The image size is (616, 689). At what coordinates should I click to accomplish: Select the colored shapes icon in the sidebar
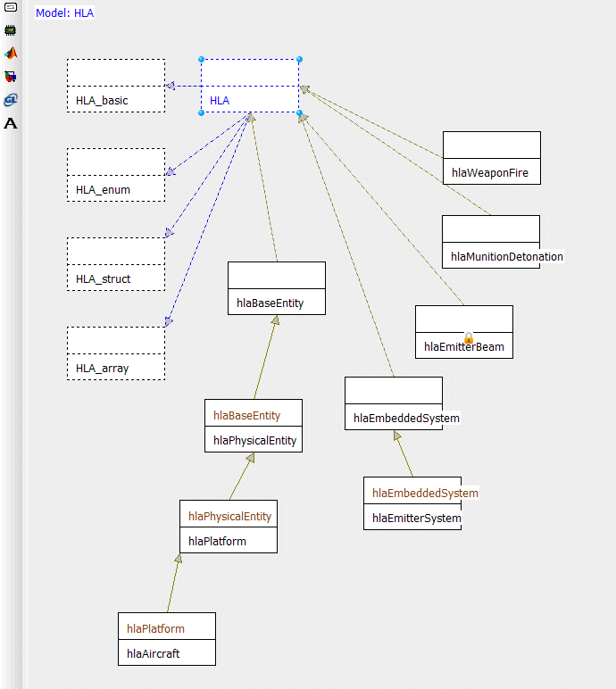click(x=11, y=76)
